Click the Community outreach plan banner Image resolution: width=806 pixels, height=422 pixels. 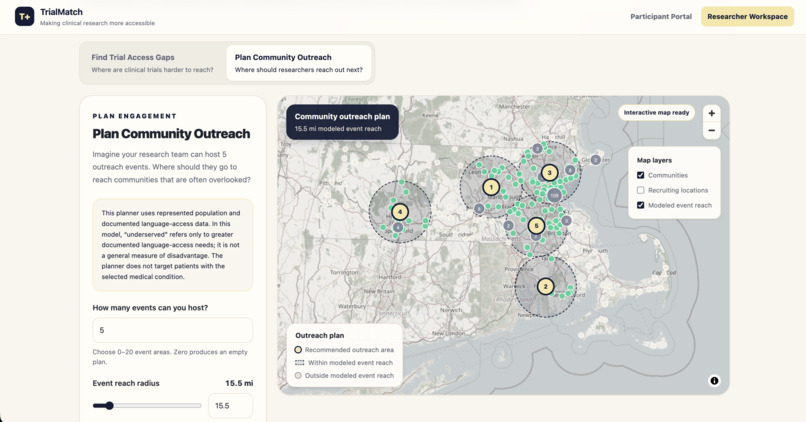click(342, 122)
